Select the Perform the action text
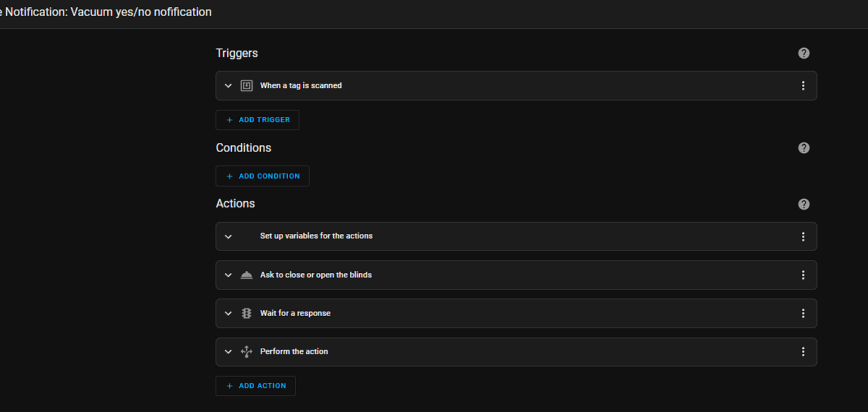868x412 pixels. tap(294, 351)
